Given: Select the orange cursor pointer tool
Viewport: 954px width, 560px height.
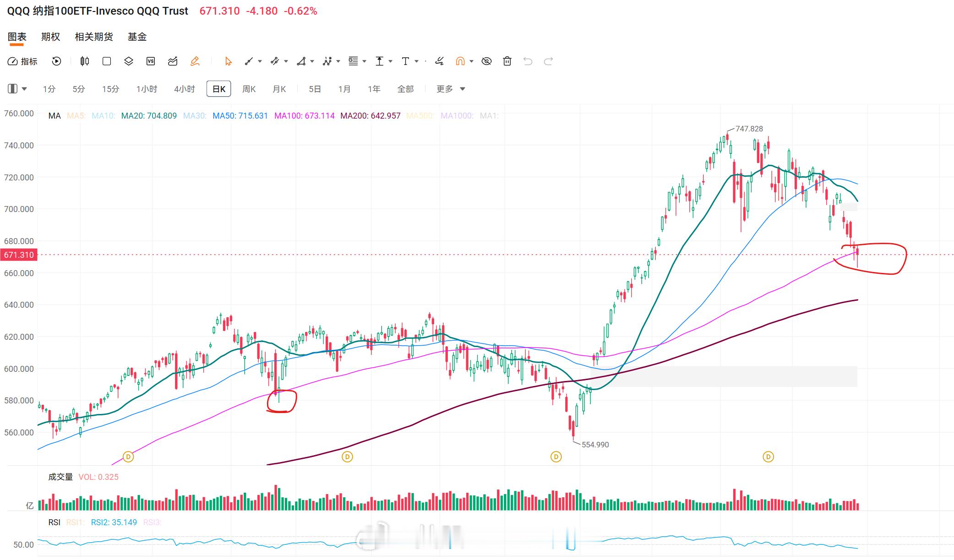Looking at the screenshot, I should pos(228,61).
